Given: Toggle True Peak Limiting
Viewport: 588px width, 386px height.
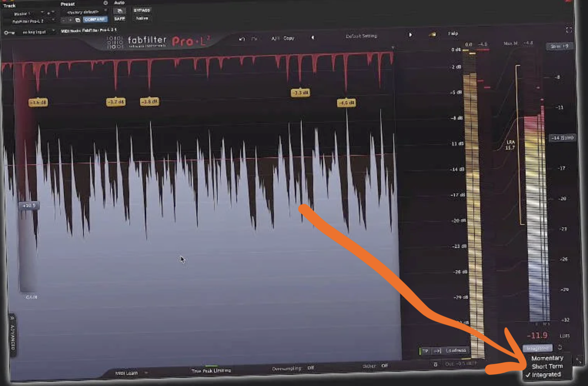Looking at the screenshot, I should click(x=211, y=370).
